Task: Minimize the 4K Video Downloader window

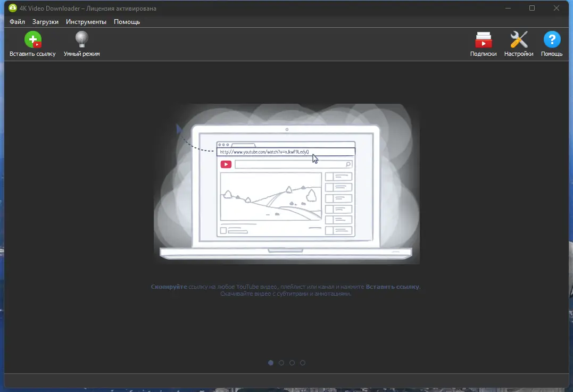Action: pyautogui.click(x=508, y=8)
